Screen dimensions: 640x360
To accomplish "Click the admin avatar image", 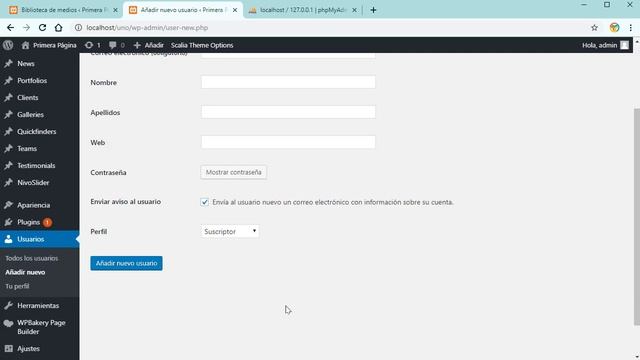I will click(624, 45).
